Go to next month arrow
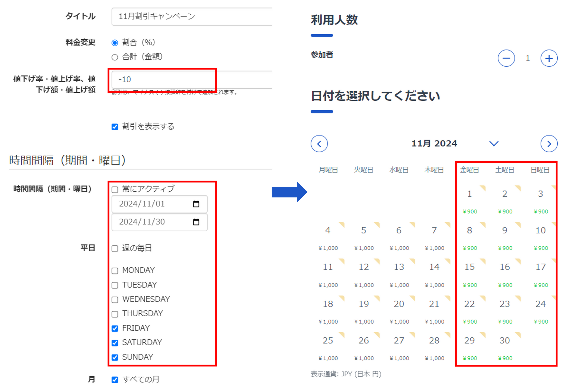Screen dimensions: 562x392 point(549,144)
